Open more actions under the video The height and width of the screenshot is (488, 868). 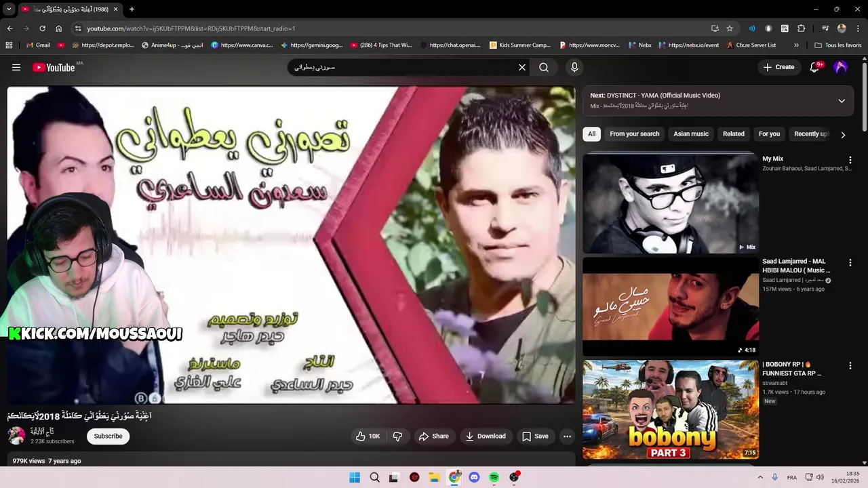click(x=568, y=436)
